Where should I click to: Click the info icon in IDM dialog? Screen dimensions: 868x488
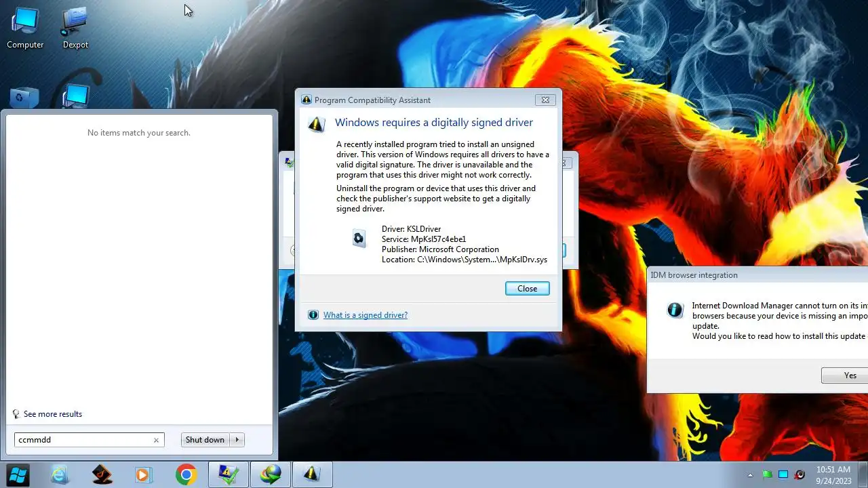point(675,310)
